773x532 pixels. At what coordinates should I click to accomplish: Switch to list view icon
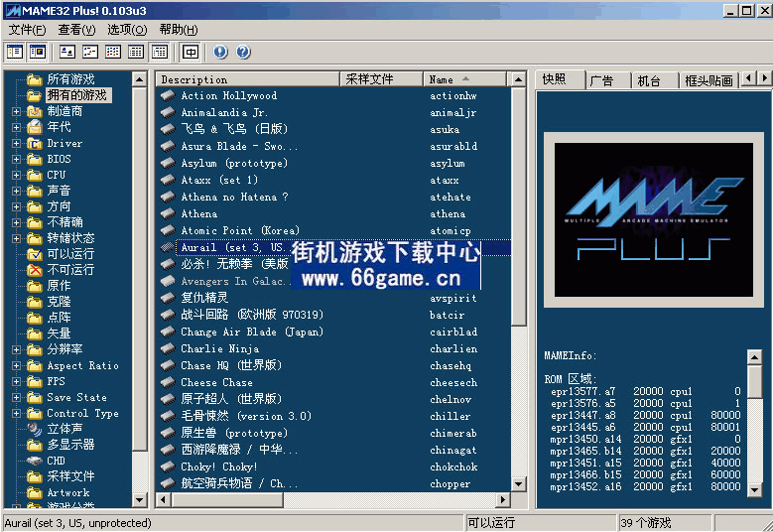(113, 52)
